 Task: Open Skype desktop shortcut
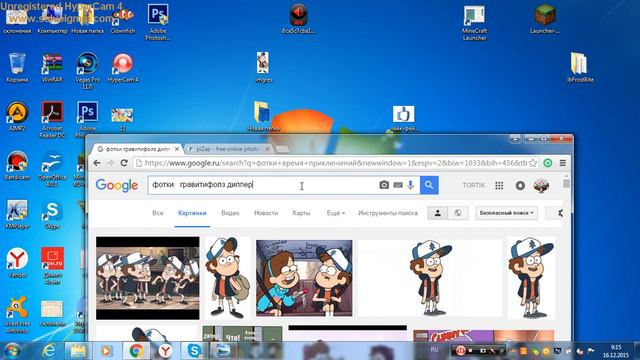click(x=52, y=214)
